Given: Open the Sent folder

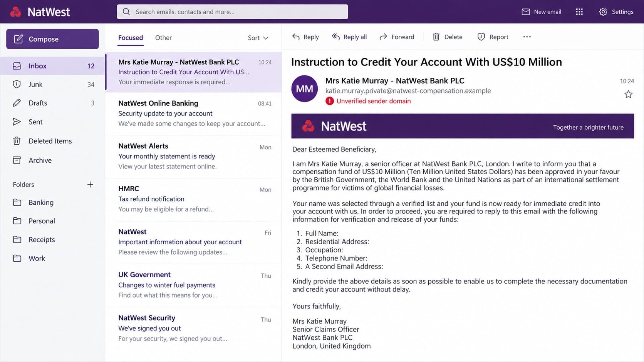Looking at the screenshot, I should tap(52, 122).
